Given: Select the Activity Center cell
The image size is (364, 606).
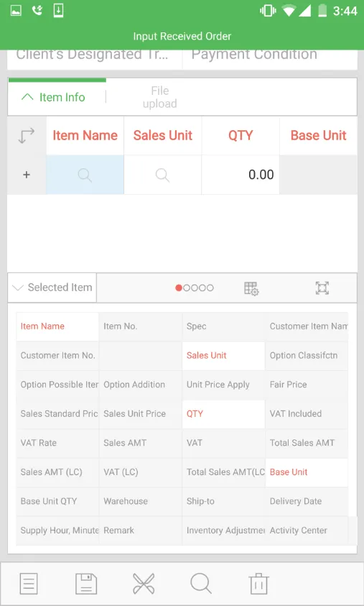Looking at the screenshot, I should click(x=307, y=531).
